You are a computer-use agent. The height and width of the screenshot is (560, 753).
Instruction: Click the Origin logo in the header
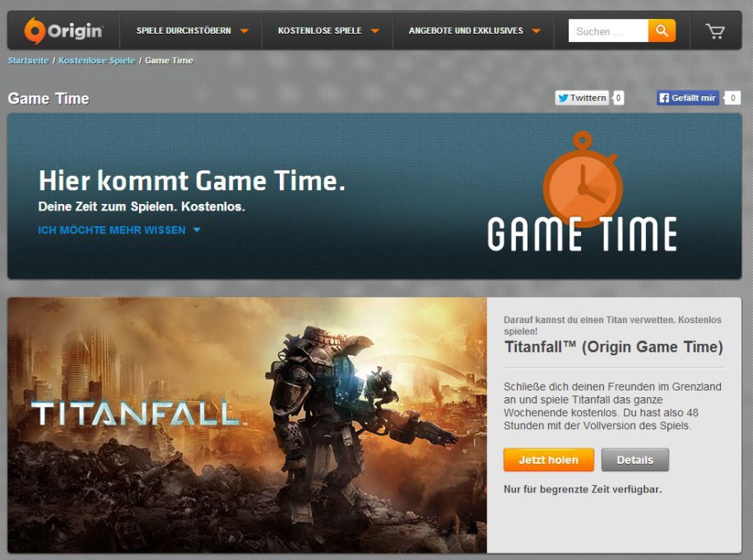(x=63, y=30)
